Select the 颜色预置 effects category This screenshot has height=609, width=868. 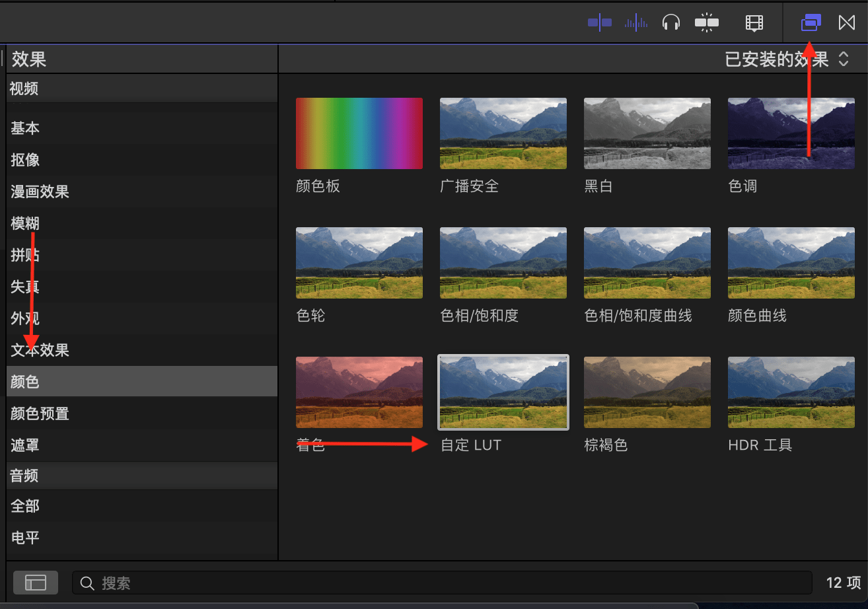click(x=40, y=413)
